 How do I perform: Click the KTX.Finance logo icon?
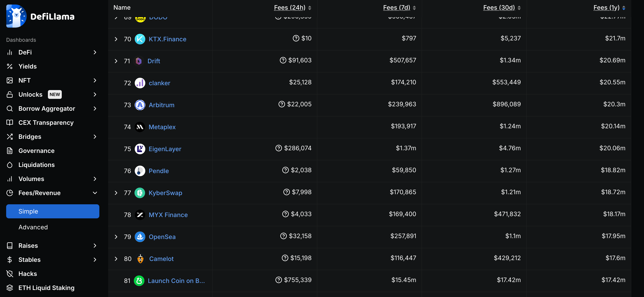click(x=140, y=39)
